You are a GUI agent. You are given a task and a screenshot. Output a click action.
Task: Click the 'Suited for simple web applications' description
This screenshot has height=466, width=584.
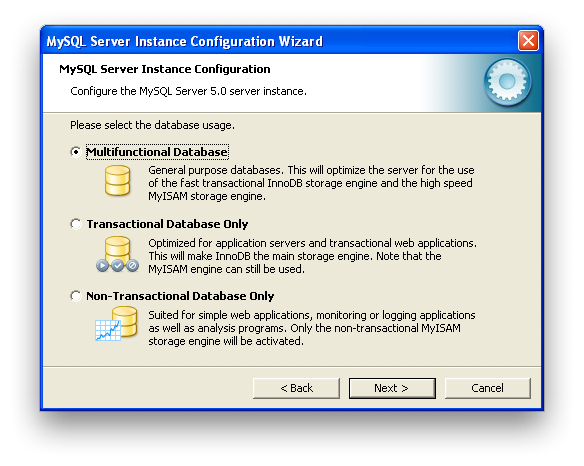click(x=312, y=328)
